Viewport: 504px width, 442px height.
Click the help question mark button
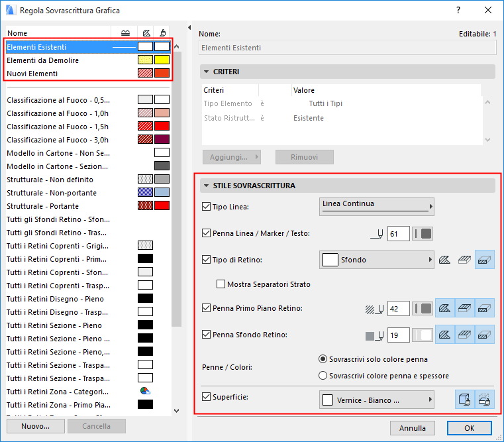458,10
